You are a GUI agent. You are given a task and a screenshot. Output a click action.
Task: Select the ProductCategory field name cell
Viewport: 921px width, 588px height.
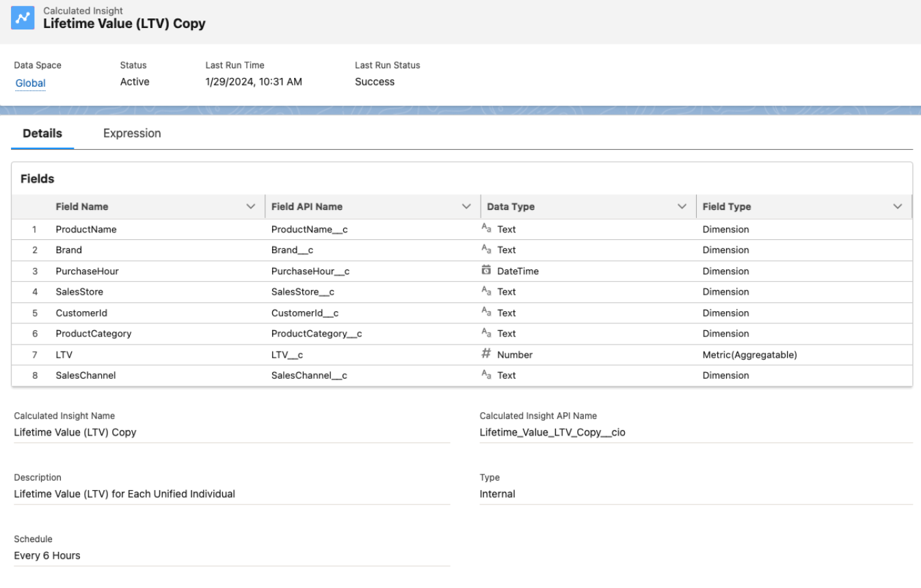point(94,333)
